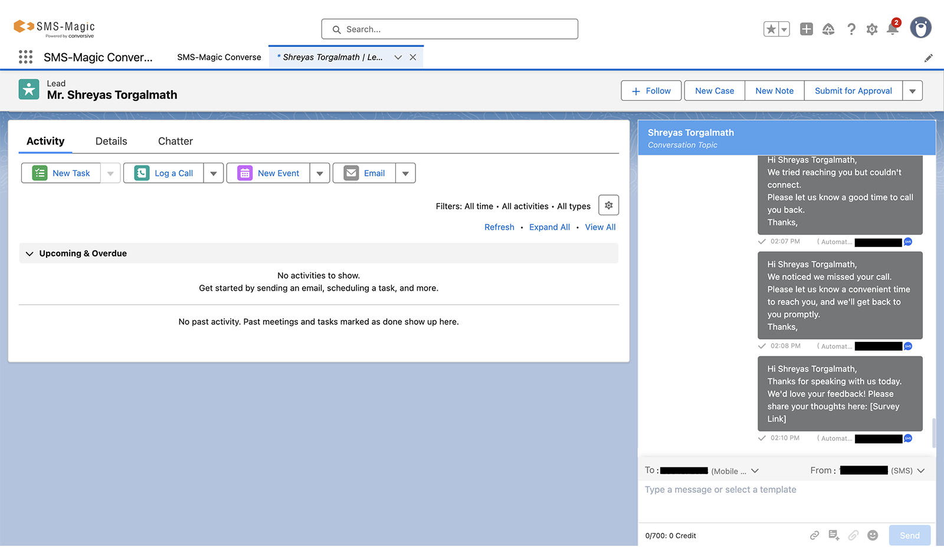This screenshot has width=944, height=560.
Task: Click the "0/700: 0 Credit" counter text
Action: (x=671, y=536)
